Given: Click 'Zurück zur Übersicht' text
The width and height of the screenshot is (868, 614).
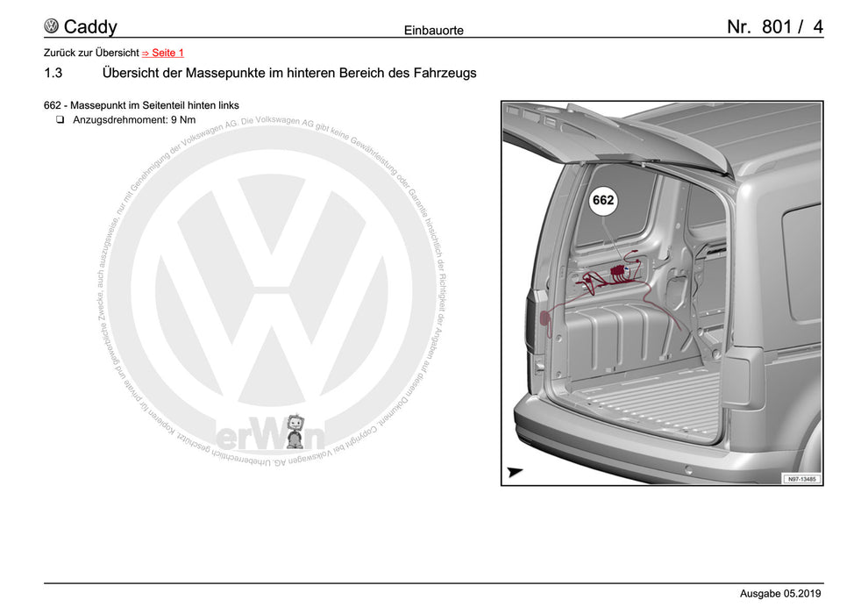Looking at the screenshot, I should click(91, 53).
